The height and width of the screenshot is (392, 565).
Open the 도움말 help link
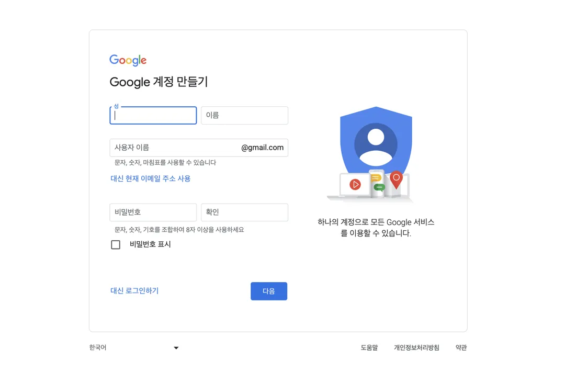click(369, 347)
